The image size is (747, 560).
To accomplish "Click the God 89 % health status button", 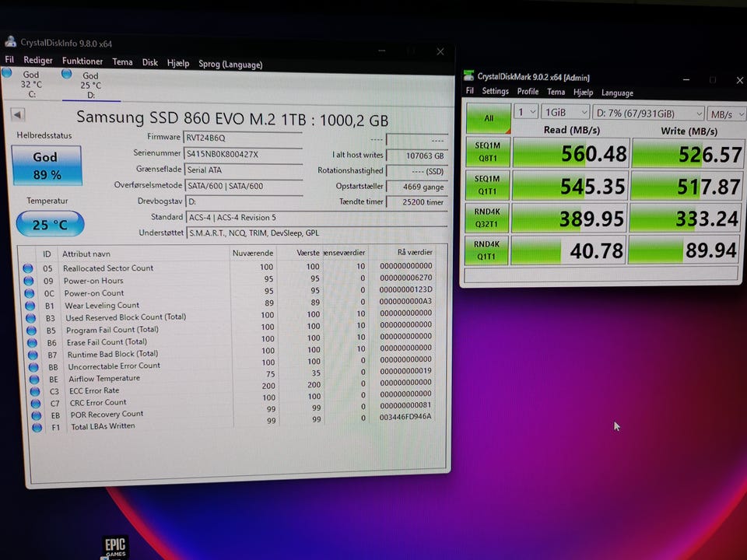I will point(47,165).
